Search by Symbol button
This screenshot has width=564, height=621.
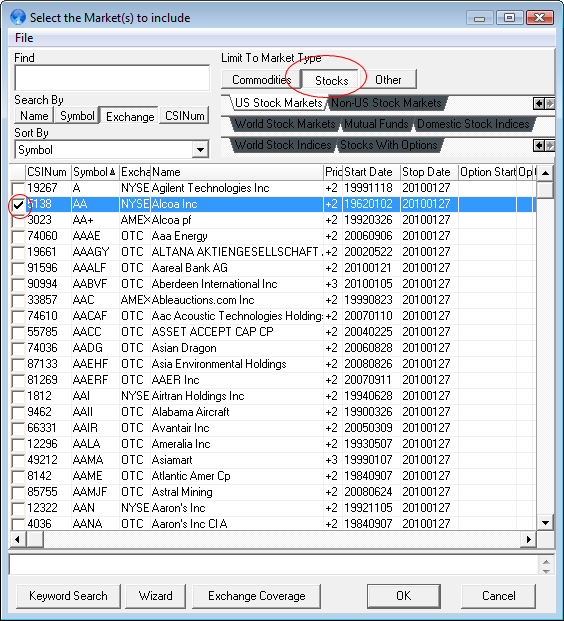(x=77, y=116)
